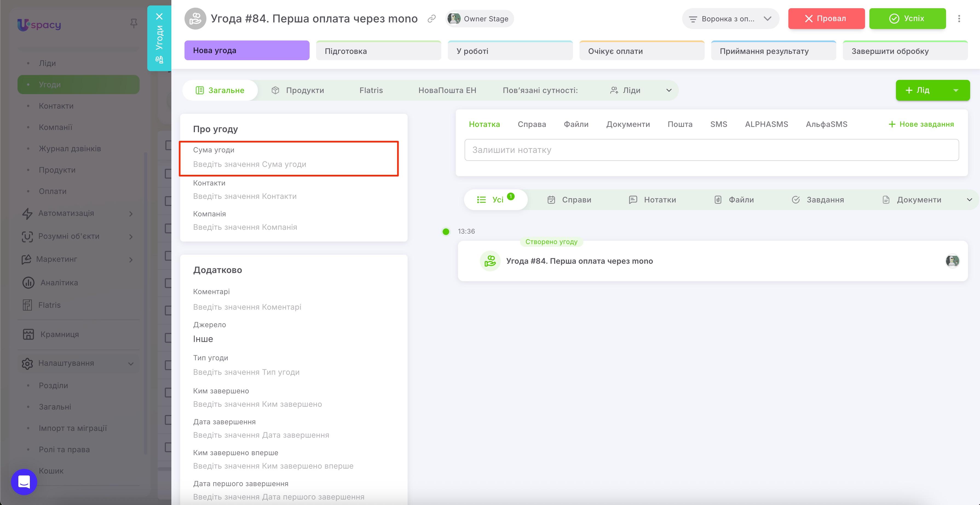Move the deal to У роботі stage
This screenshot has width=980, height=505.
tap(510, 51)
